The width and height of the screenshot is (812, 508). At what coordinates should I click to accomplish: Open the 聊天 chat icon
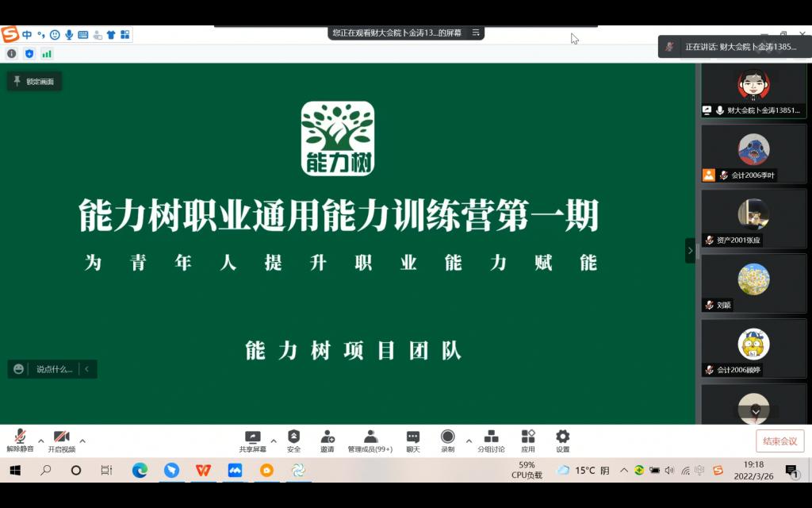point(412,440)
